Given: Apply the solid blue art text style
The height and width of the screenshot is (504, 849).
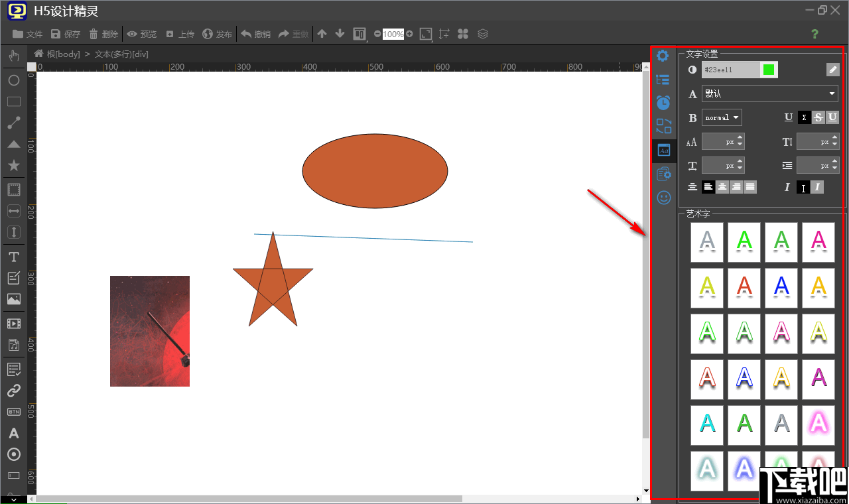Looking at the screenshot, I should (x=781, y=288).
